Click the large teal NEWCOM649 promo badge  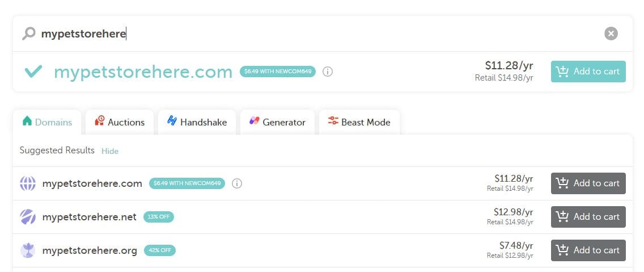click(278, 72)
